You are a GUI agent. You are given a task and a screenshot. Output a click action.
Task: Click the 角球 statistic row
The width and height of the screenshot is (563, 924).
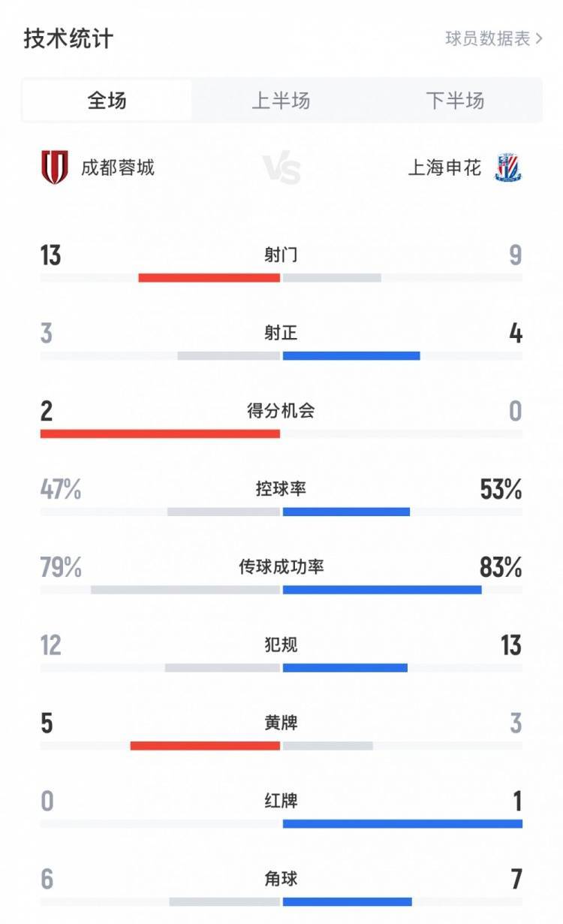coord(281,879)
